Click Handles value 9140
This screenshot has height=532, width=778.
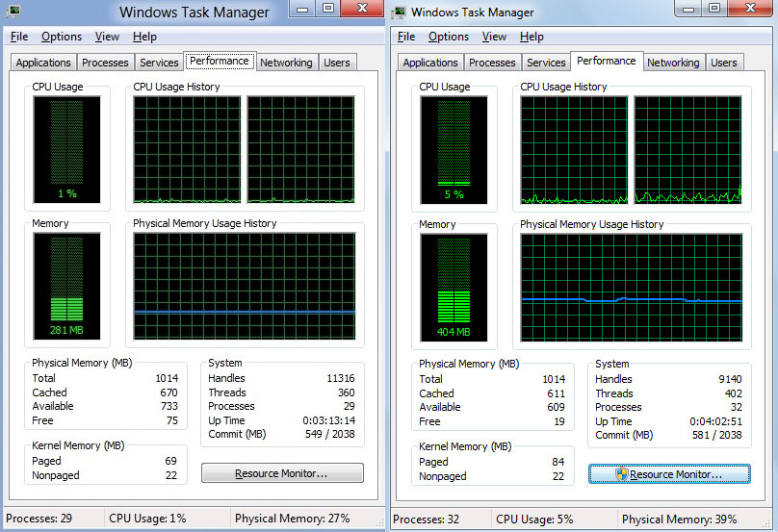click(731, 379)
